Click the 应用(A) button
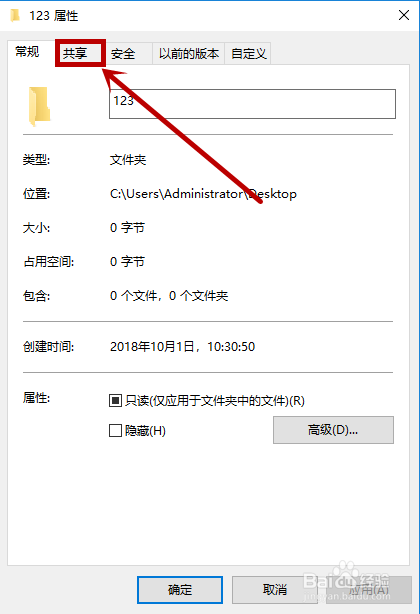Image resolution: width=420 pixels, height=614 pixels. point(369,589)
